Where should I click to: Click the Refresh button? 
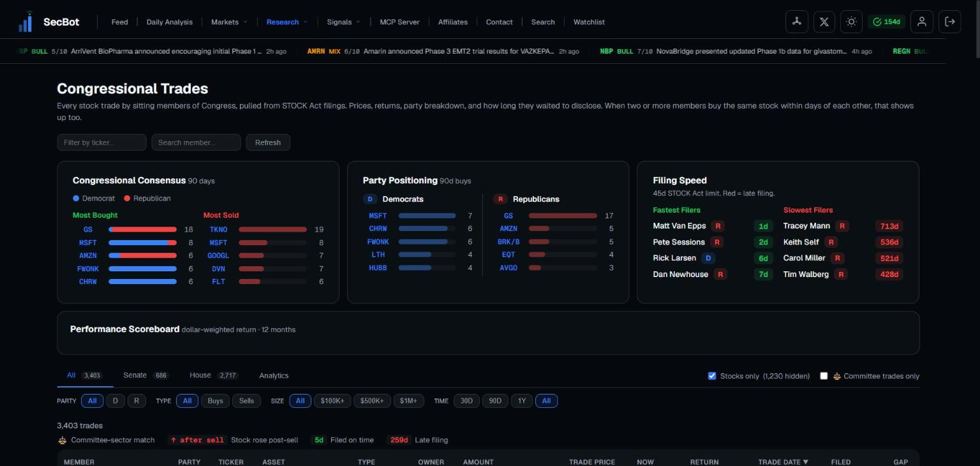click(268, 142)
